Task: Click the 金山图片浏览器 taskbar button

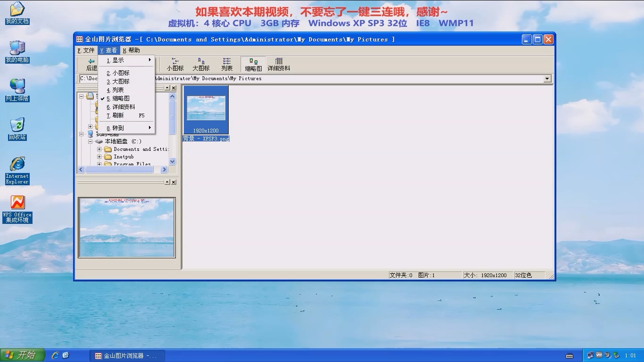Action: click(127, 355)
